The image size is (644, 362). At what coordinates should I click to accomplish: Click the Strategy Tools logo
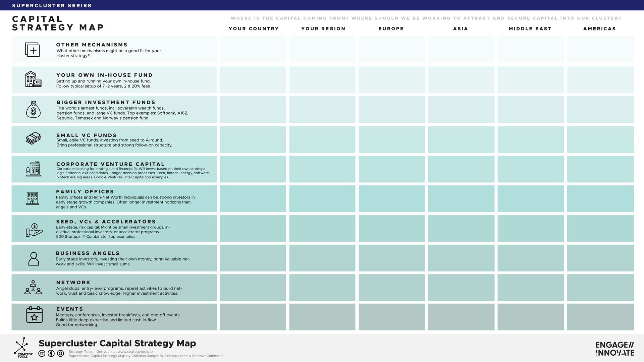point(23,348)
